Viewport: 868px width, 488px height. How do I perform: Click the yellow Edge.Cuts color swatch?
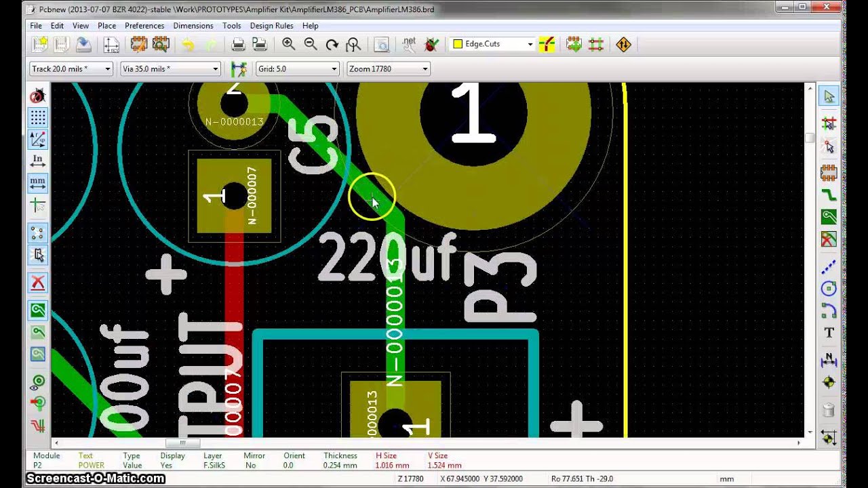pos(458,44)
